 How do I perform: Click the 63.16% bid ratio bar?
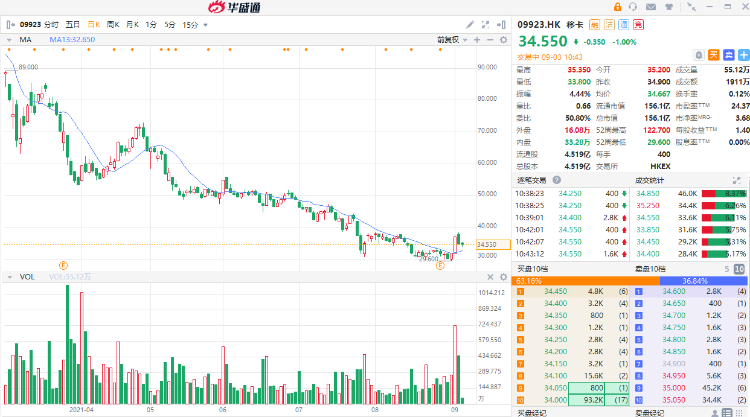coord(585,281)
